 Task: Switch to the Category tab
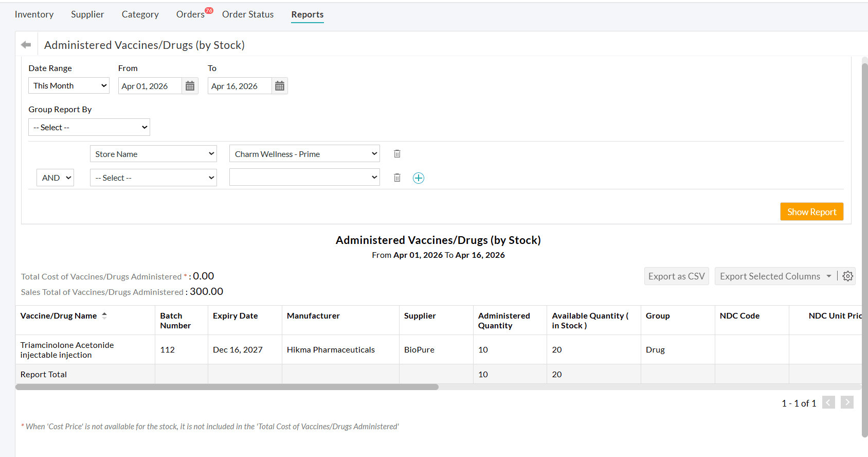(x=140, y=14)
